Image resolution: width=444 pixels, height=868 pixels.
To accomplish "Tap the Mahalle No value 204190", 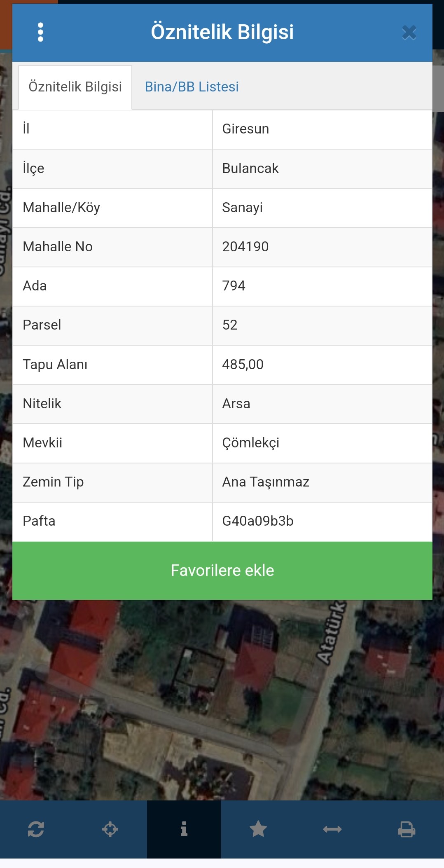I will click(x=245, y=247).
